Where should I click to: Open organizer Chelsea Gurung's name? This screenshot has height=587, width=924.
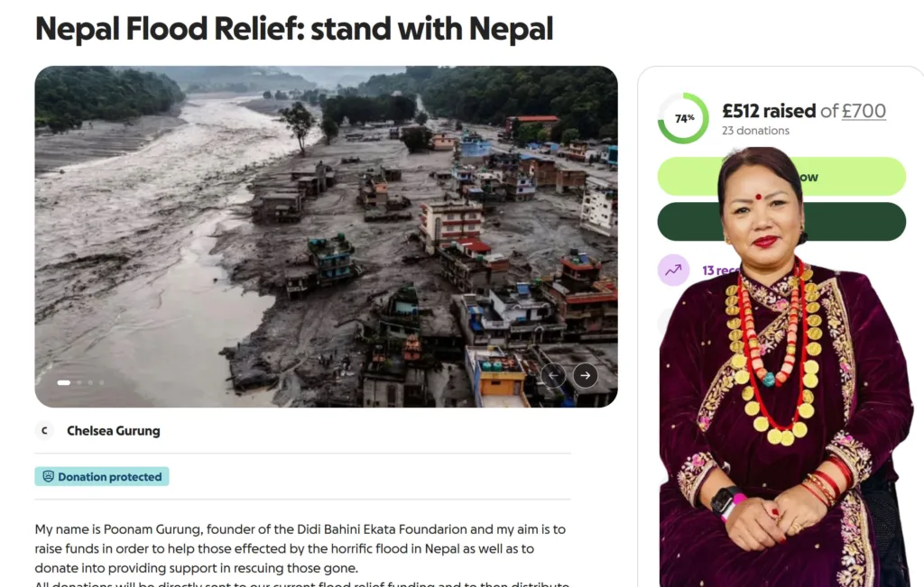tap(113, 431)
